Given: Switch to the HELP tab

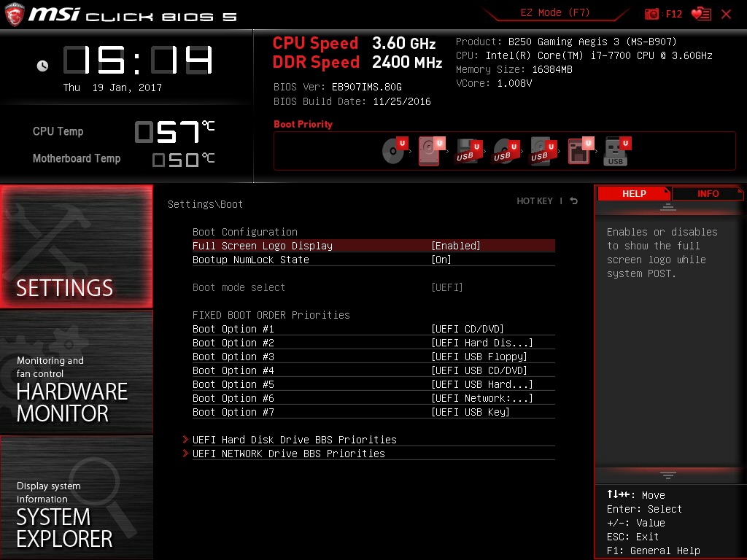Looking at the screenshot, I should [634, 193].
